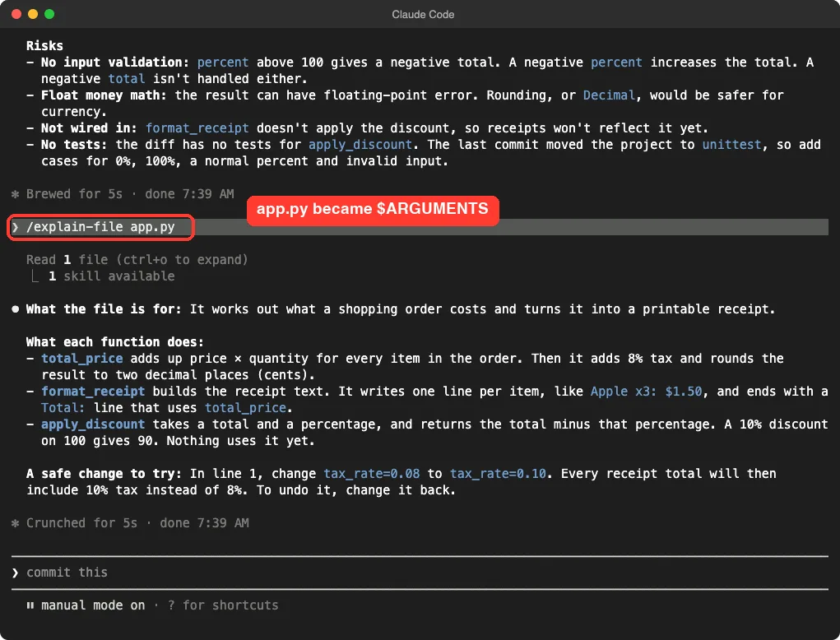Screen dimensions: 840x640
Task: Click the 'Total:' code term
Action: [x=63, y=407]
